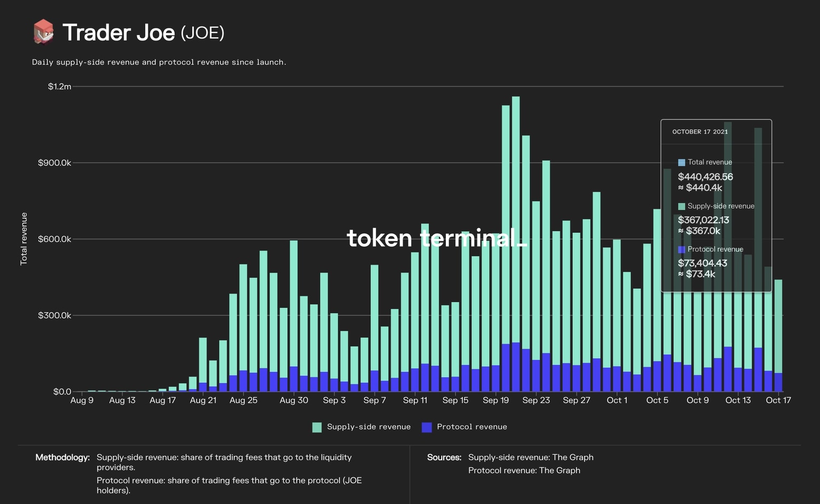Click the blue Total revenue square in the tooltip

681,162
